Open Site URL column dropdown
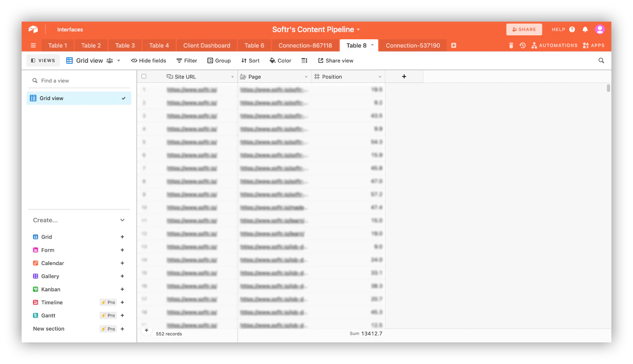The height and width of the screenshot is (364, 633). click(232, 77)
